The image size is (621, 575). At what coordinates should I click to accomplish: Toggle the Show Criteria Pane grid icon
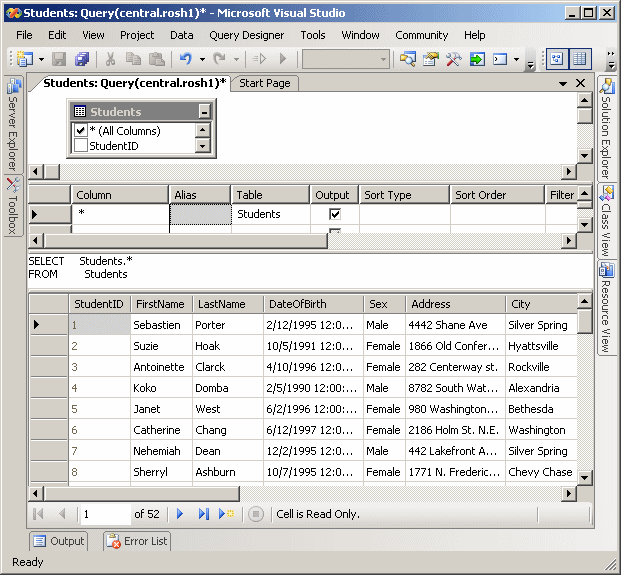click(580, 59)
